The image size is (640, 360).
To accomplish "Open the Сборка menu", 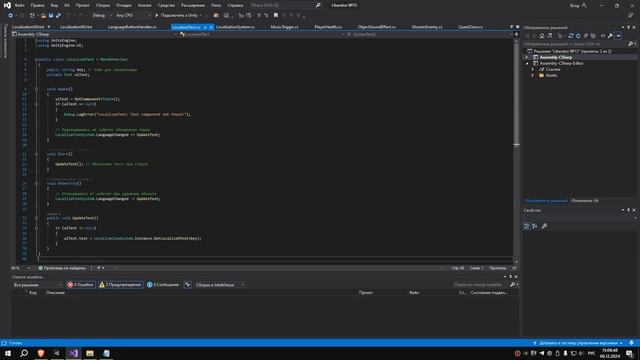I will tap(102, 5).
